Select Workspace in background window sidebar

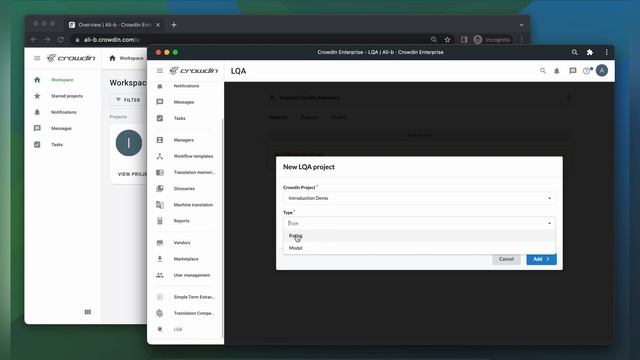(x=62, y=80)
